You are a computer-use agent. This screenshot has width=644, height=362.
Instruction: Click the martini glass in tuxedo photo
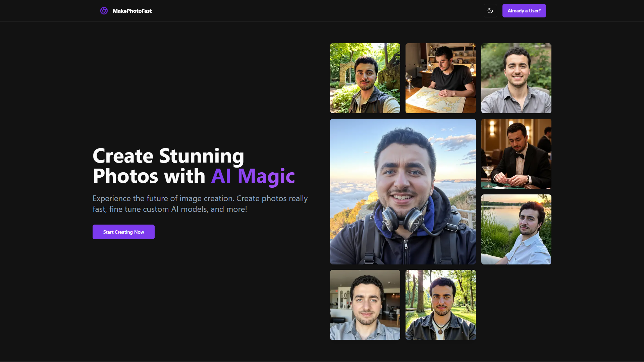click(488, 175)
